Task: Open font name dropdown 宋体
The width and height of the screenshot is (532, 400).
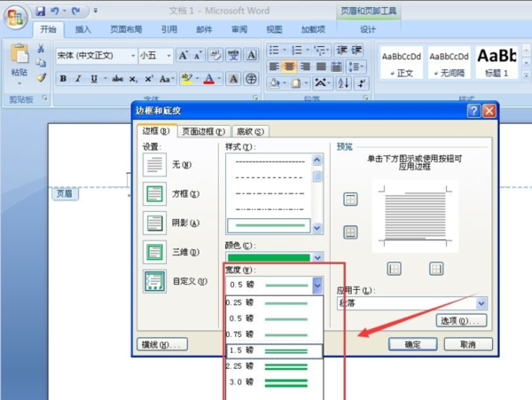Action: [x=133, y=55]
